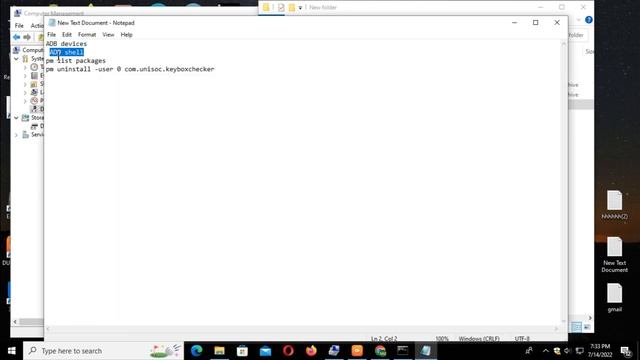Viewport: 640px width, 360px height.
Task: Open the volume control in system tray
Action: 567,351
